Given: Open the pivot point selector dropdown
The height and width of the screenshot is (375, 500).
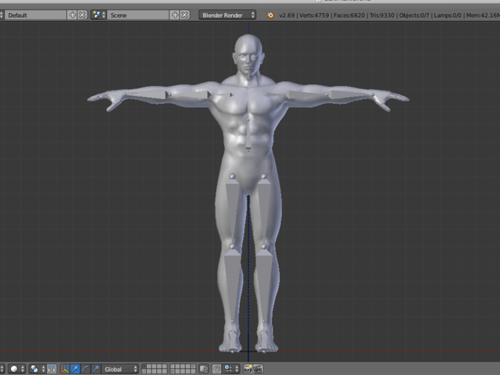Looking at the screenshot, I should 37,369.
